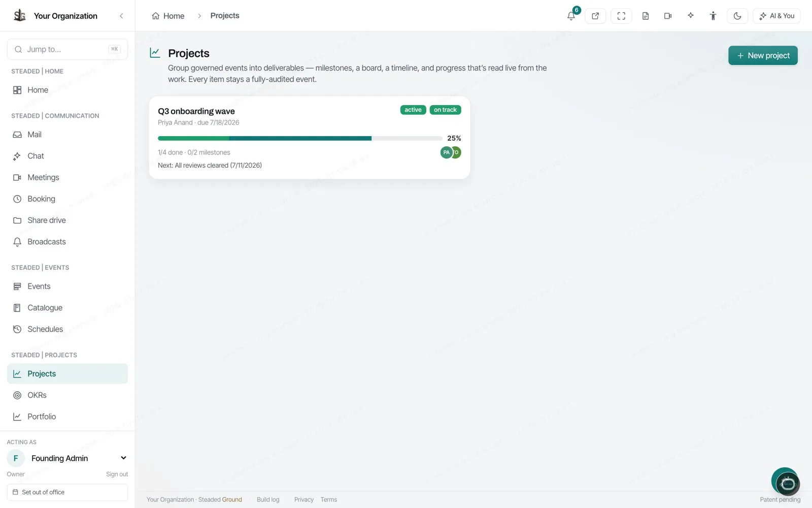Viewport: 812px width, 508px height.
Task: Focus the Jump to search field
Action: (x=67, y=49)
